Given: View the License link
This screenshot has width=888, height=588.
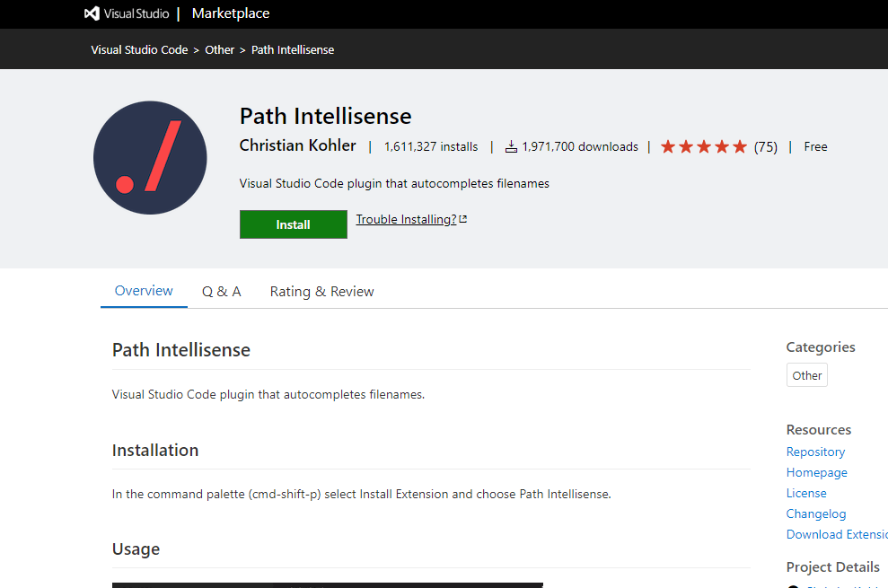Looking at the screenshot, I should [x=806, y=493].
